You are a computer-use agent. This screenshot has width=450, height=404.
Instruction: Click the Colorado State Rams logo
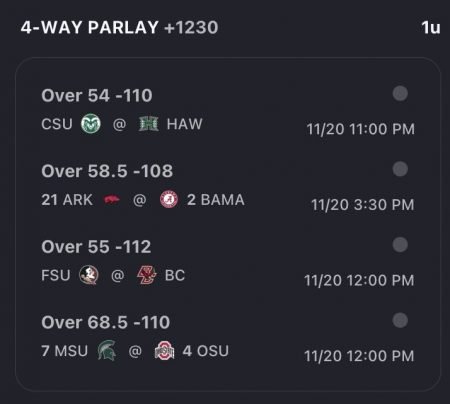pos(91,124)
